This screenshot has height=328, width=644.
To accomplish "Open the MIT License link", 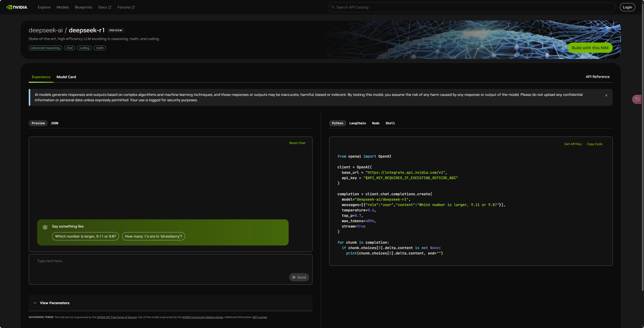I will [259, 317].
